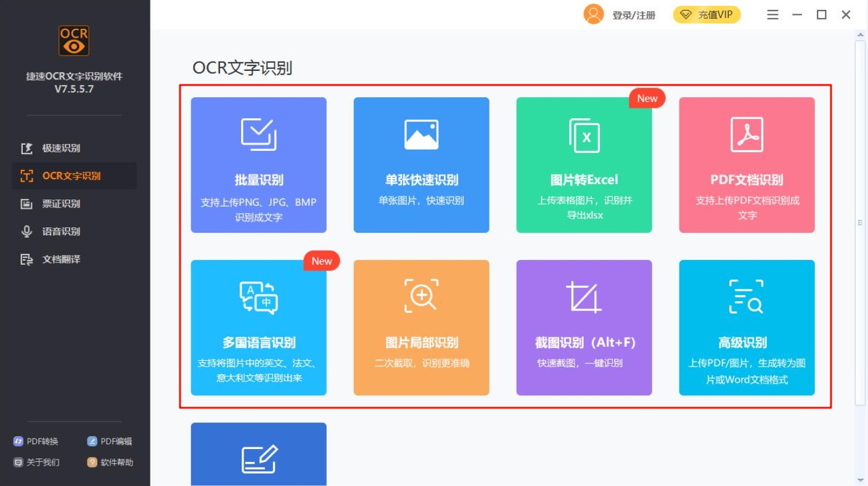Open 文档翻译 in the sidebar
Image resolution: width=868 pixels, height=486 pixels.
tap(60, 259)
